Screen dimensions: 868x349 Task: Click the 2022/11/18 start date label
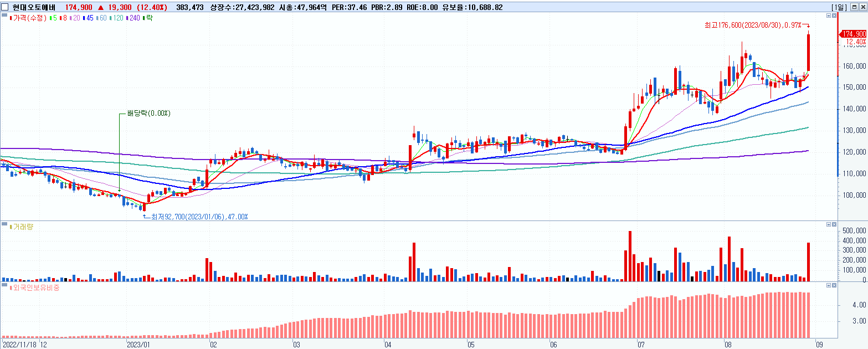tap(19, 345)
